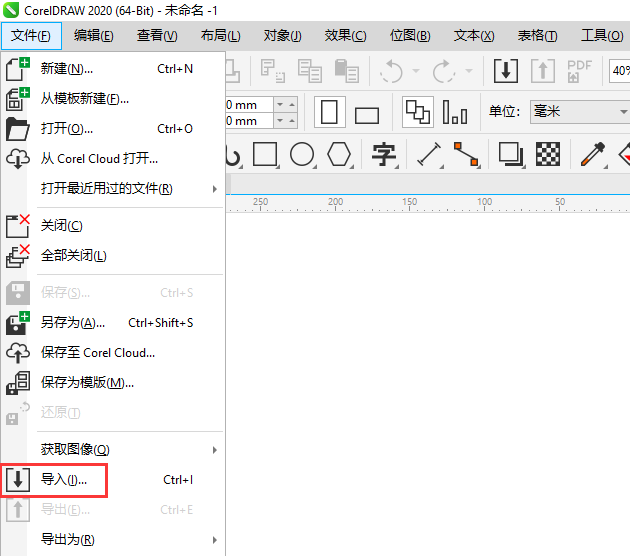The width and height of the screenshot is (630, 556).
Task: Open the 单位 units dropdown showing 毫米
Action: coord(580,112)
